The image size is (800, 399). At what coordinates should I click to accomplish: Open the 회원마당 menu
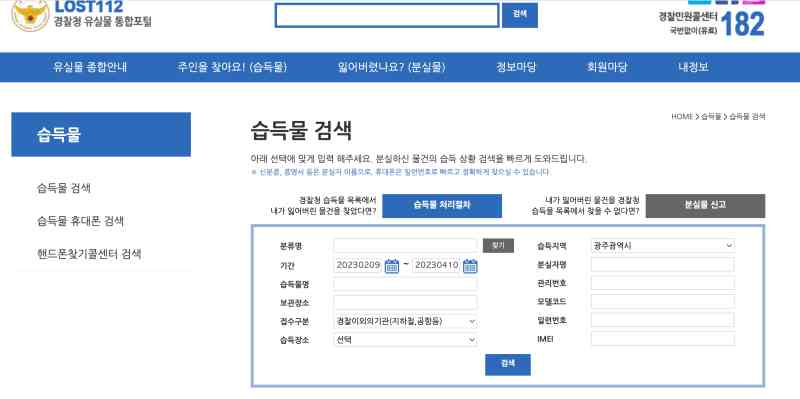click(x=607, y=67)
